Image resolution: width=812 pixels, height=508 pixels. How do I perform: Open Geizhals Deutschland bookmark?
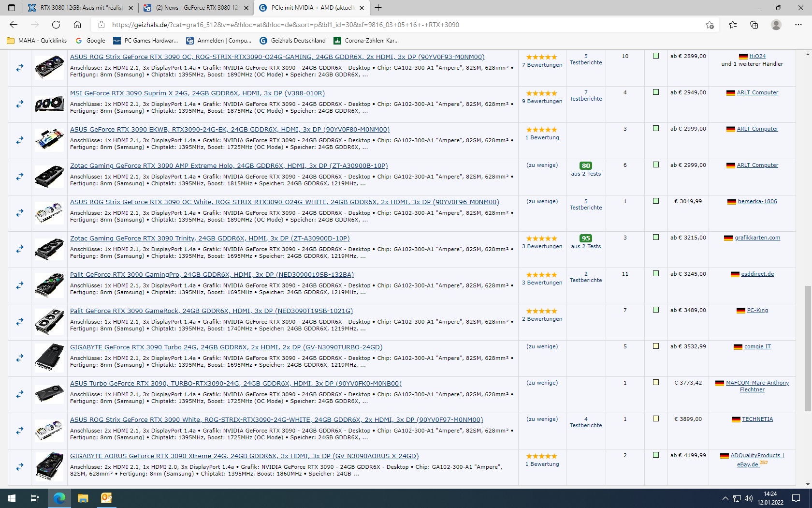coord(293,41)
